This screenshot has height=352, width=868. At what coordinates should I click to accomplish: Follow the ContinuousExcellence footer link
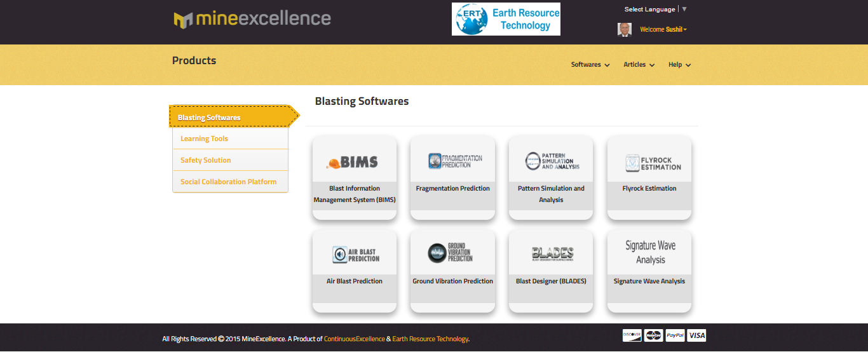[354, 339]
